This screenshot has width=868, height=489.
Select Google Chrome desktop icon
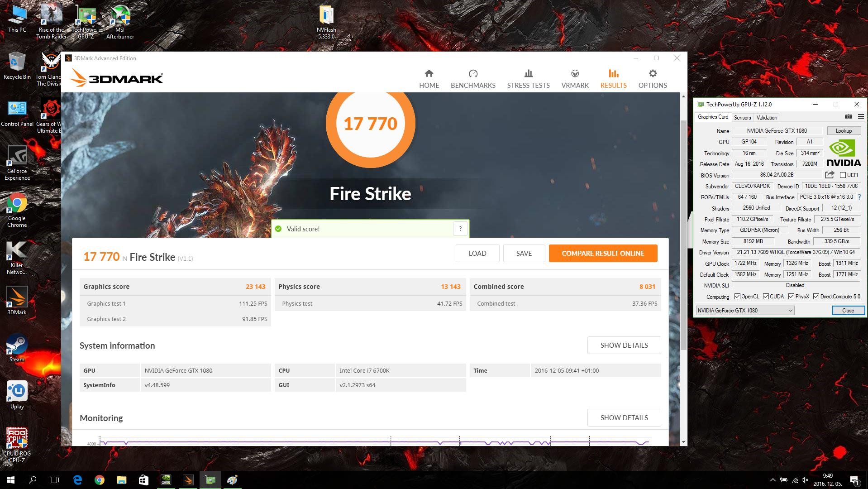[x=17, y=209]
